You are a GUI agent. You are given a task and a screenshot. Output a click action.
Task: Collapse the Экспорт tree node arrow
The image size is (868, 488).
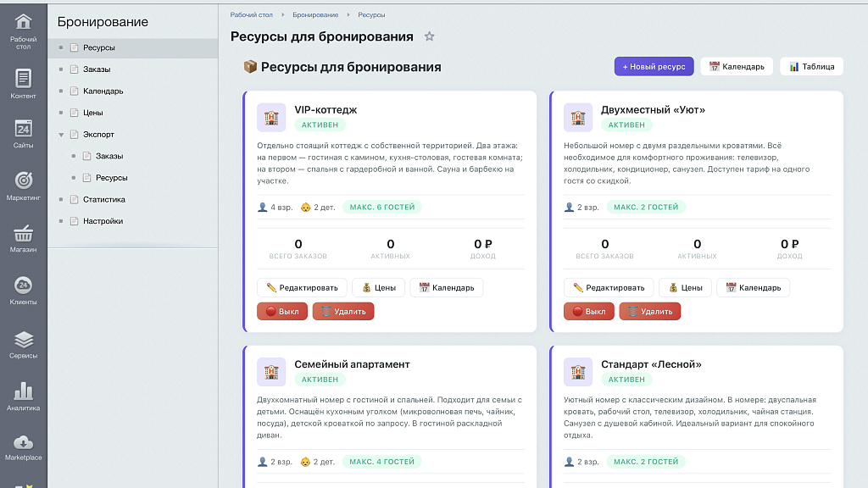coord(61,135)
